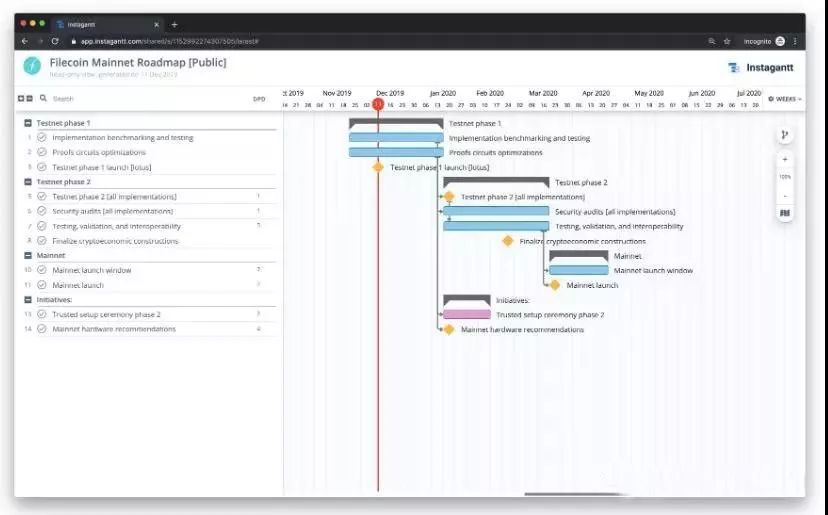Toggle check for Mainnet launch task
The width and height of the screenshot is (828, 515).
tap(42, 285)
